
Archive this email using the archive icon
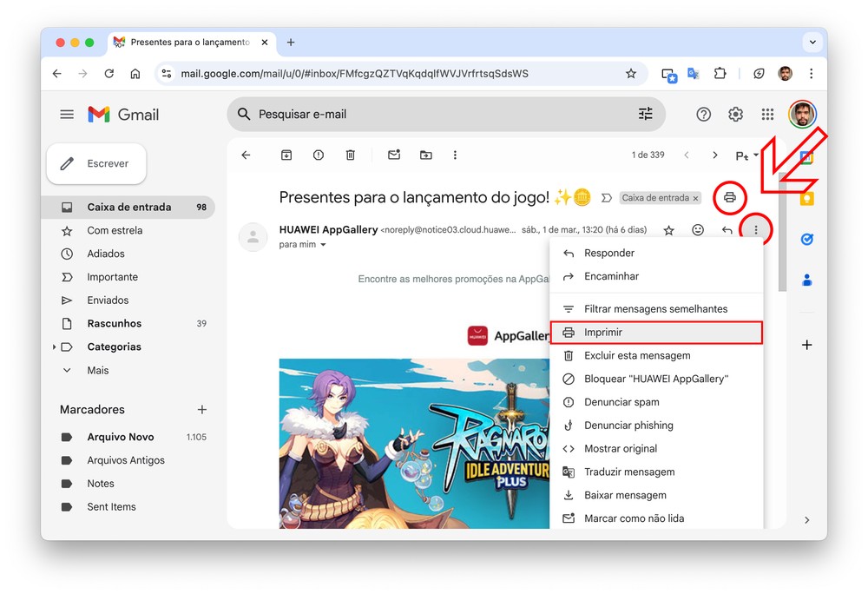coord(286,155)
